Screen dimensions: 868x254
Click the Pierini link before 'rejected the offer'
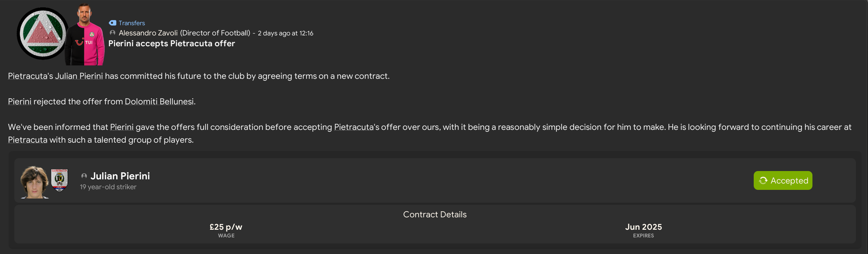(19, 102)
